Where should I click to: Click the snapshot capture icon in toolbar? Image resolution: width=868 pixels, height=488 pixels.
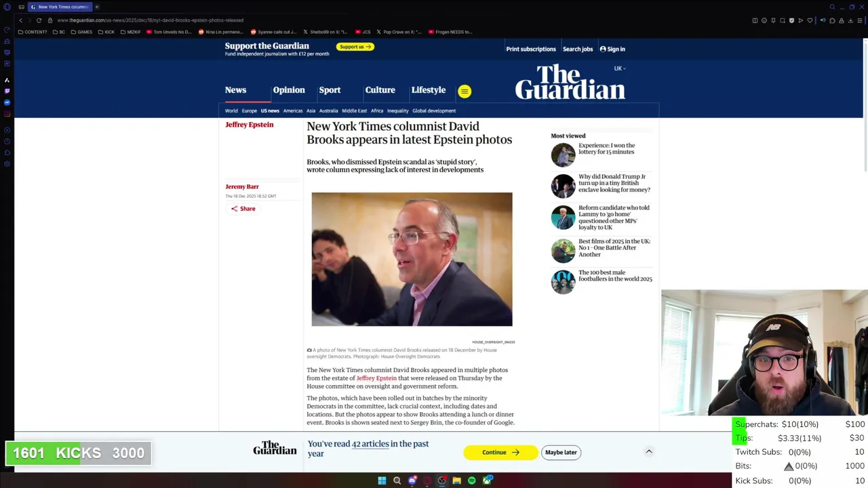pos(783,20)
